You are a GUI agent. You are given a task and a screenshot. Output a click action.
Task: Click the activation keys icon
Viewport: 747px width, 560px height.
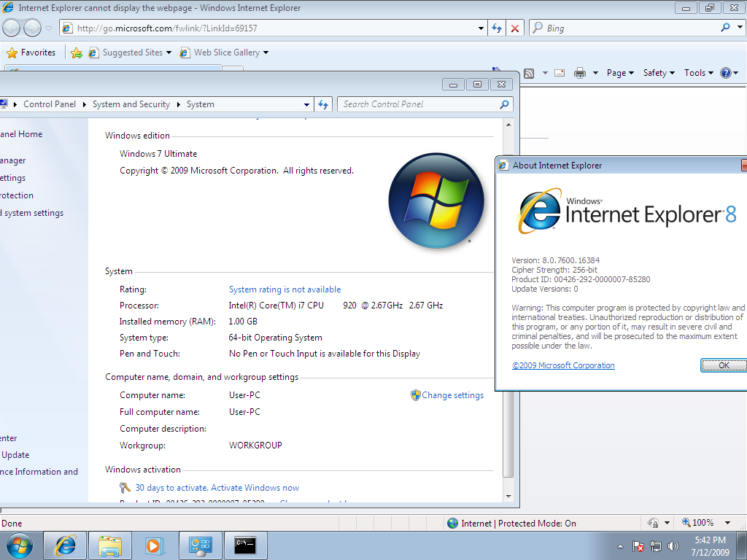125,488
